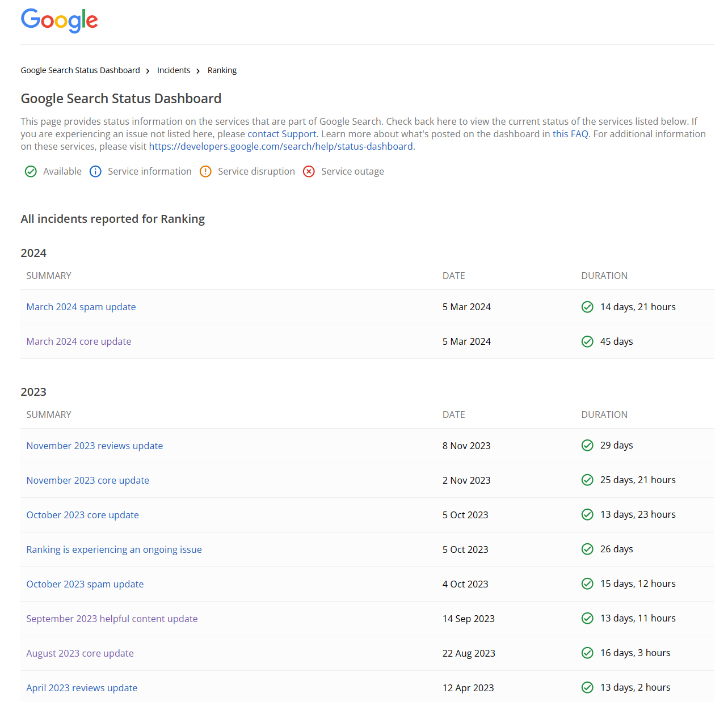Image resolution: width=728 pixels, height=702 pixels.
Task: Open August 2023 core update incident
Action: 80,653
